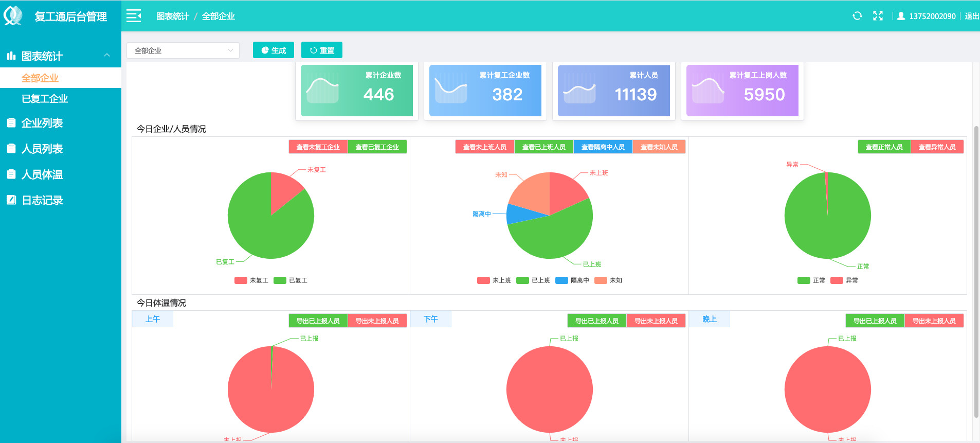Toggle 未上班 legend item
The height and width of the screenshot is (443, 980).
(x=494, y=280)
